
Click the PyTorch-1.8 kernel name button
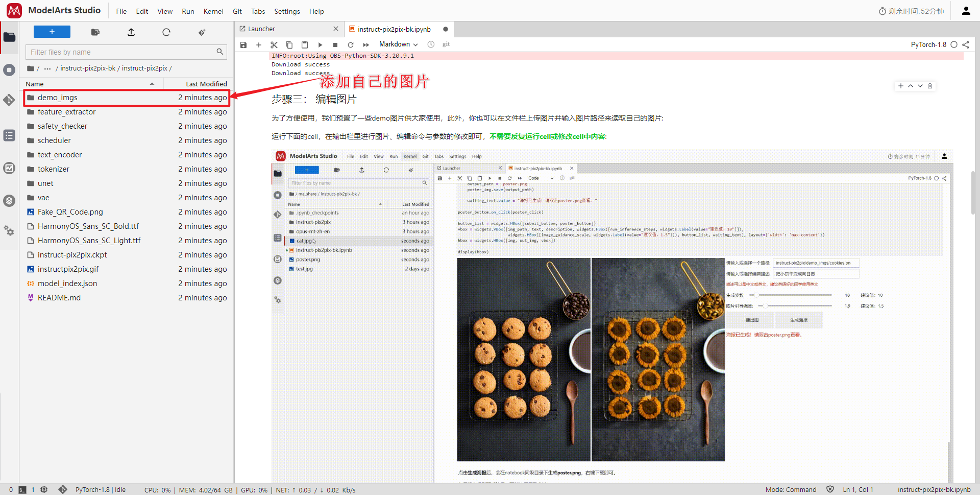tap(928, 45)
